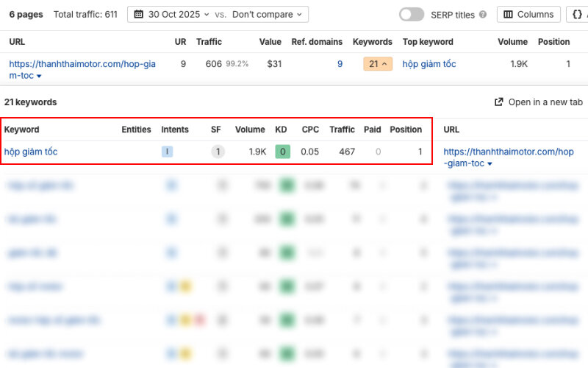Open the Columns button
Screen dimensions: 588x368
(528, 15)
